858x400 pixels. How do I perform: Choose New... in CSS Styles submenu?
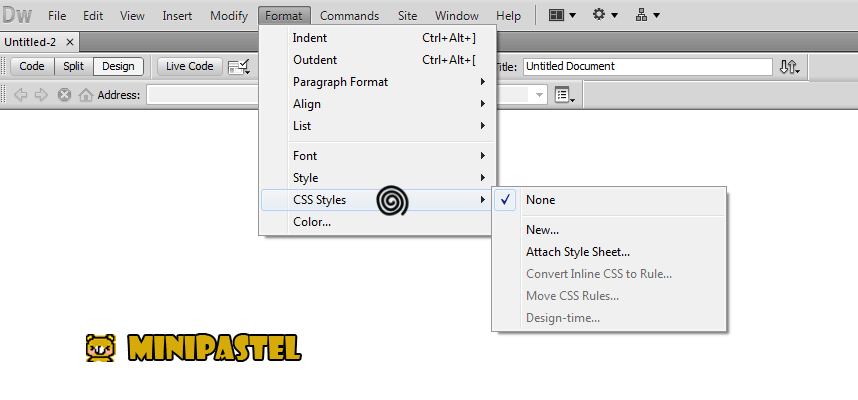pyautogui.click(x=609, y=230)
